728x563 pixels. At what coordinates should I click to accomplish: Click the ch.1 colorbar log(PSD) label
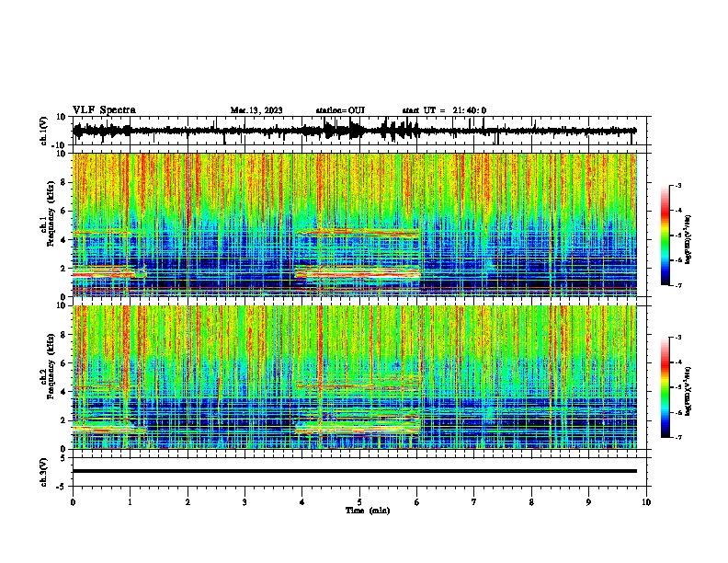[688, 240]
